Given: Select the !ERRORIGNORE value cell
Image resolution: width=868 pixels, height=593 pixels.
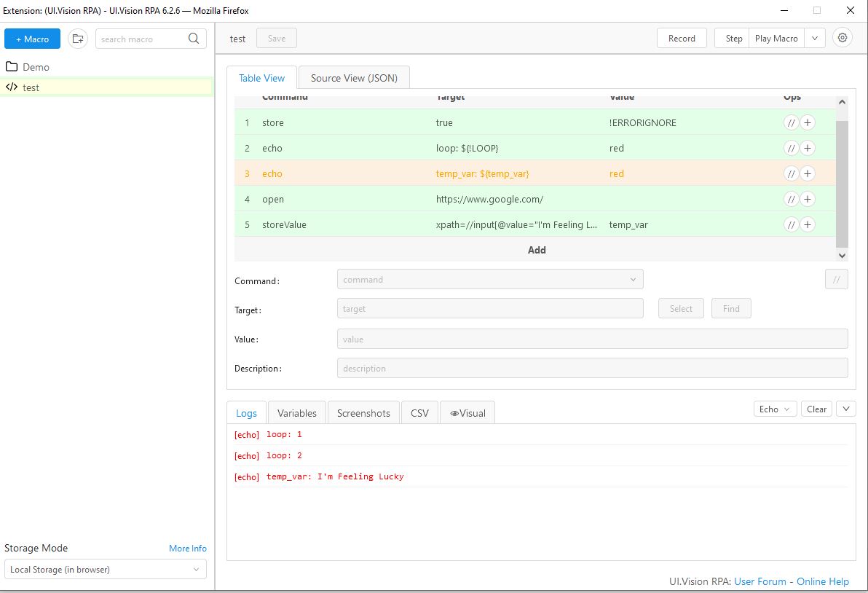Looking at the screenshot, I should [643, 123].
